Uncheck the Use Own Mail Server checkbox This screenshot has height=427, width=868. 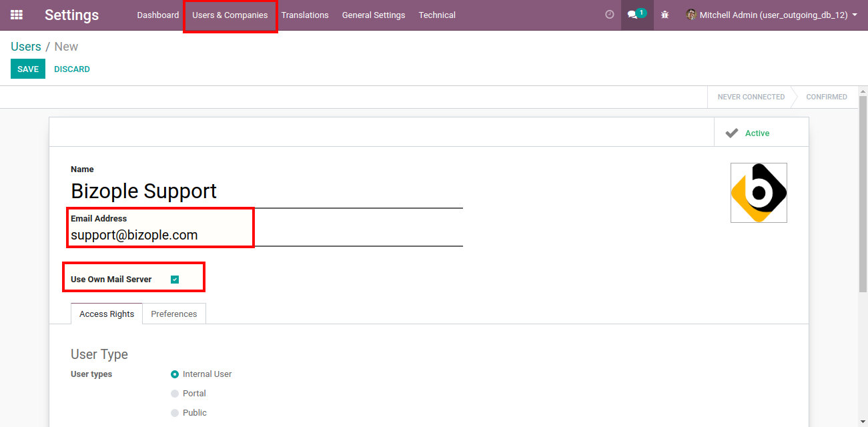pyautogui.click(x=175, y=280)
